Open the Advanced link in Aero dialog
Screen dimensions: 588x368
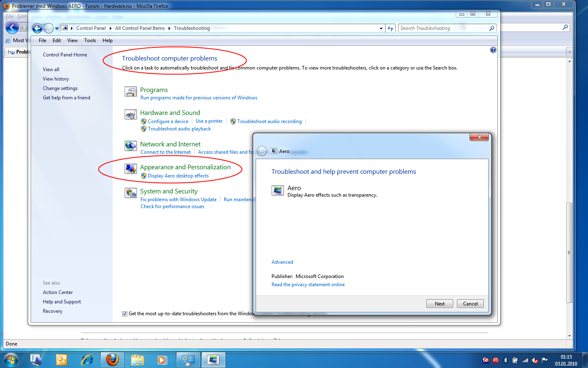282,262
